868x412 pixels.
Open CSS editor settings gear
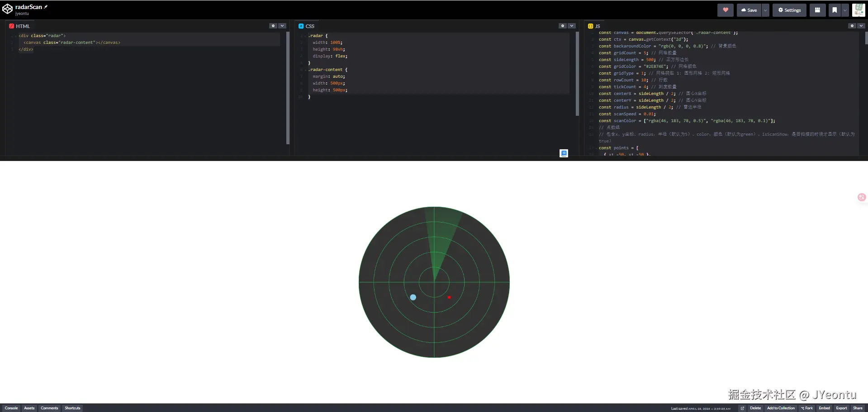(562, 26)
